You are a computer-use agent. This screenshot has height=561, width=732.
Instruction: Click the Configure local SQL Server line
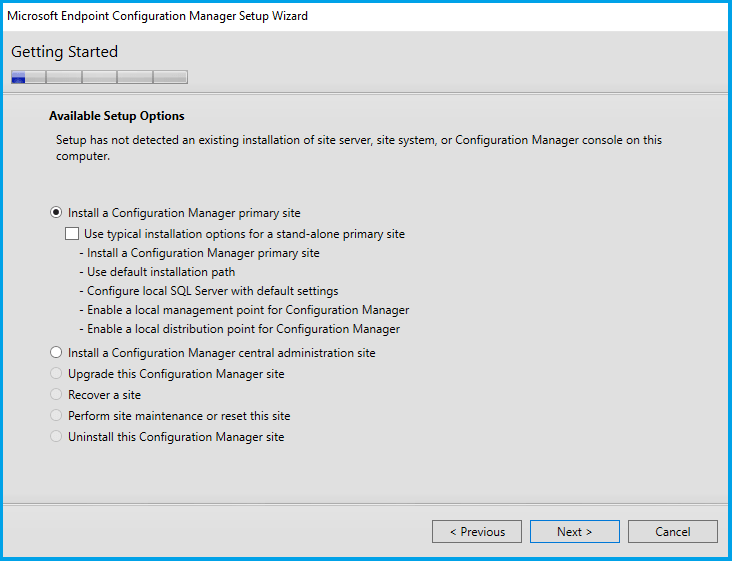tap(213, 291)
